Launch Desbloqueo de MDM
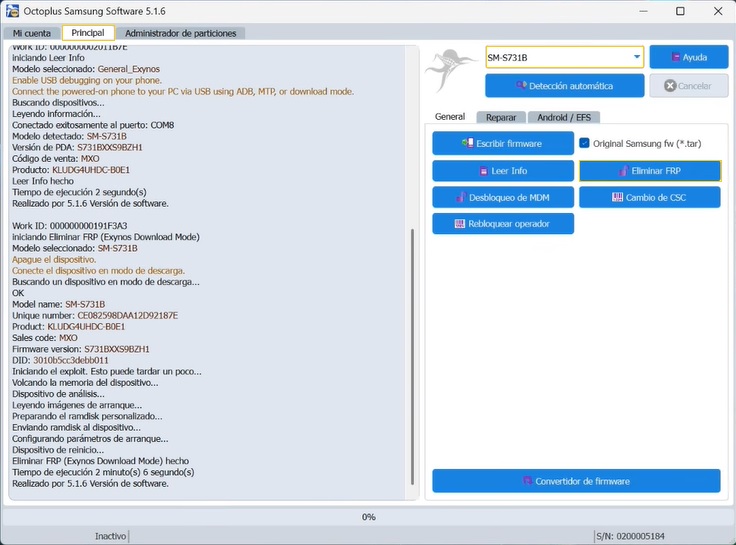 point(503,198)
